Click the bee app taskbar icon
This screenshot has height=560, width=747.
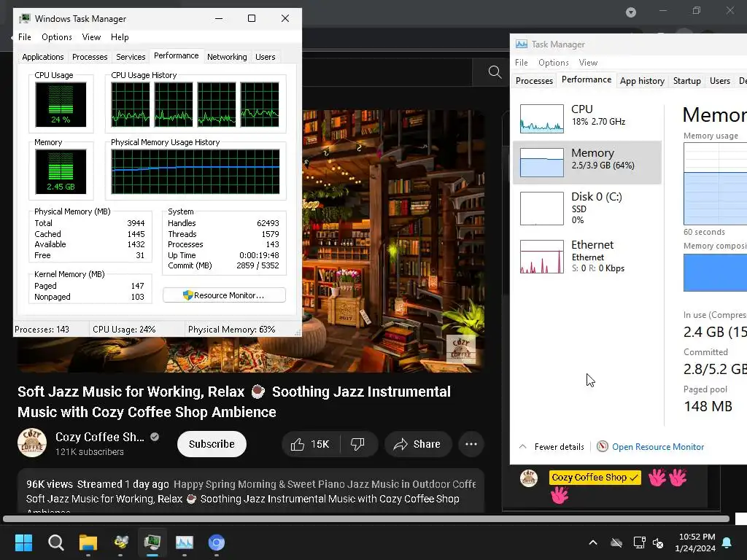coord(120,542)
